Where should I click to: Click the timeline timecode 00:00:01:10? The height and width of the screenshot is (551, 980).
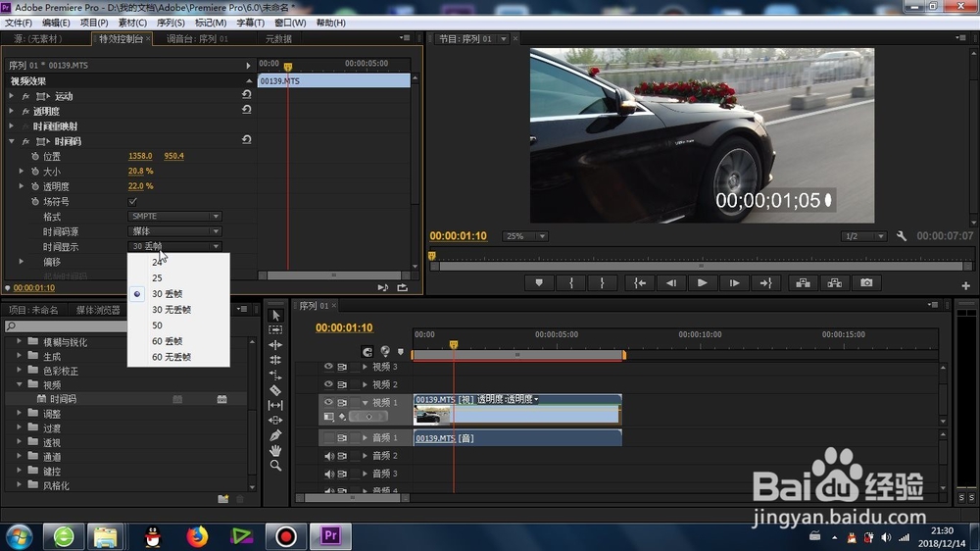[344, 327]
